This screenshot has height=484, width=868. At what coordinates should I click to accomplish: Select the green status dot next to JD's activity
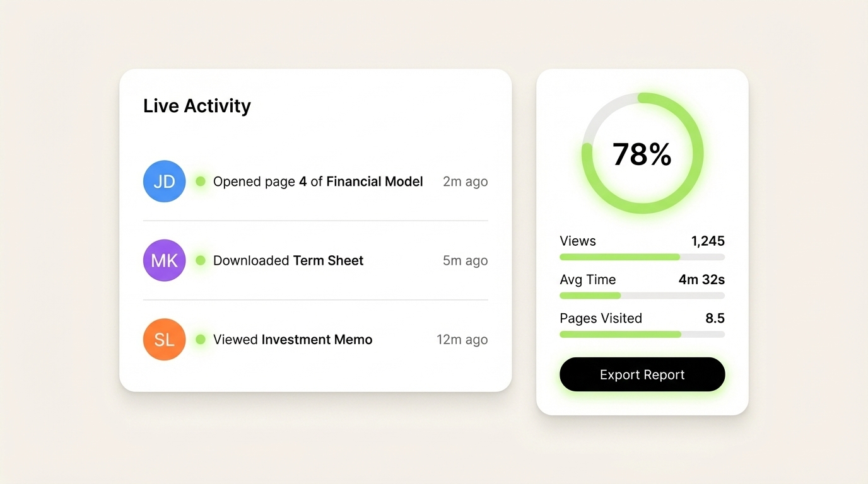point(200,181)
